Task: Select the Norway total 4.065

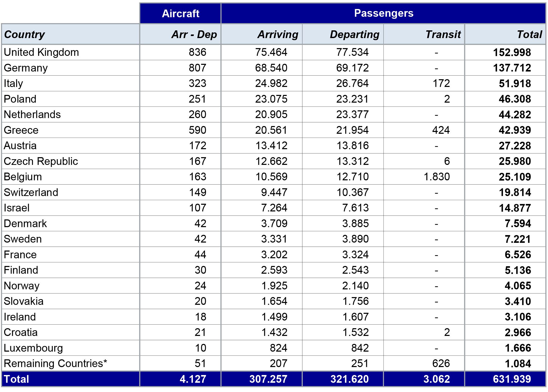Action: click(518, 286)
